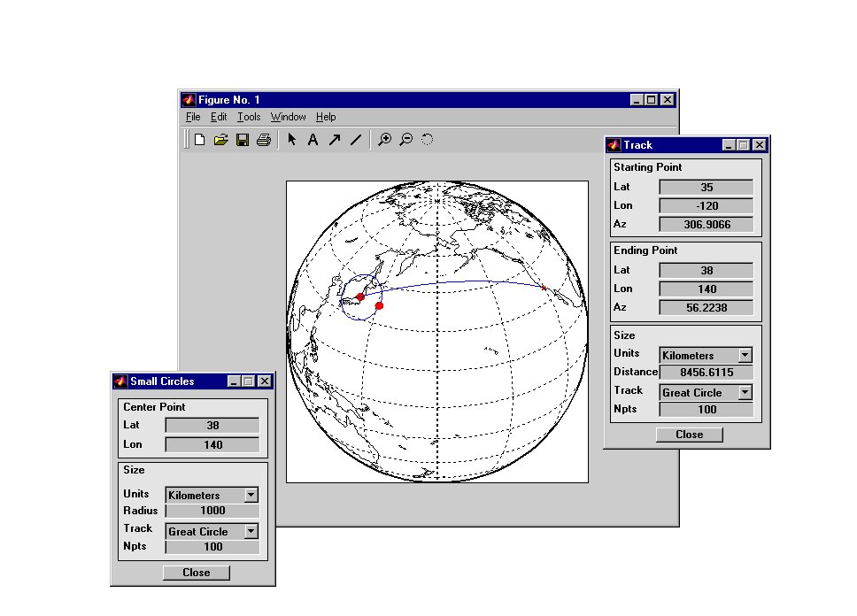This screenshot has width=857, height=616.
Task: Open the Edit menu
Action: tap(219, 117)
